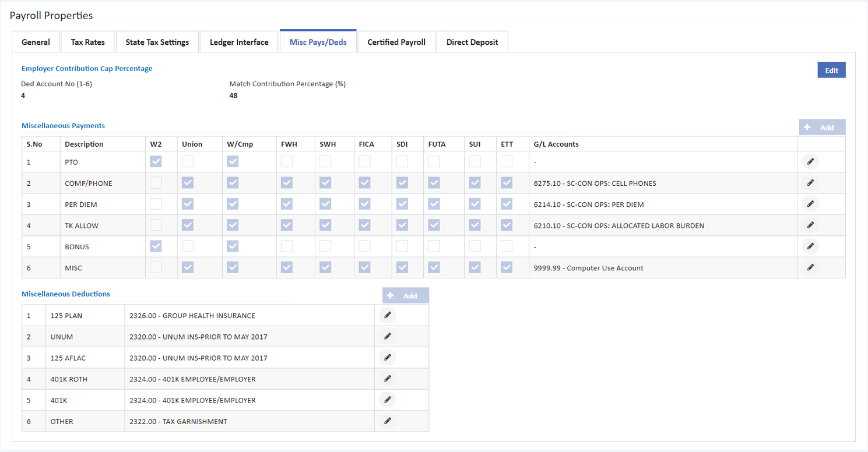Edit the OTHER deduction pencil icon
Screen dimensions: 868x452
pyautogui.click(x=387, y=421)
